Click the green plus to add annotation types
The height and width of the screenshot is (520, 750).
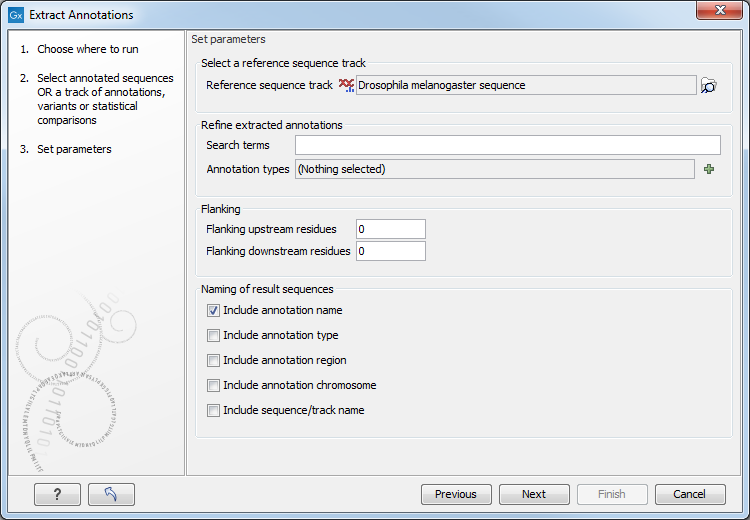709,169
